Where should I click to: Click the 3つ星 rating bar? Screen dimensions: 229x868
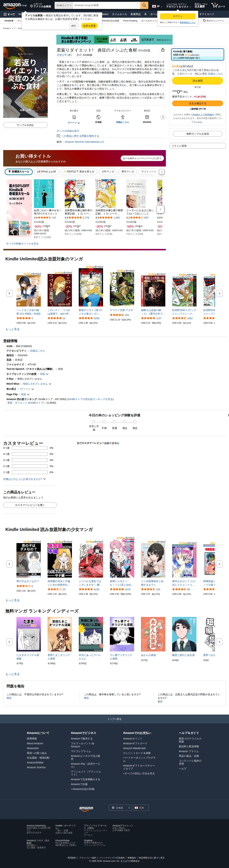(x=30, y=460)
